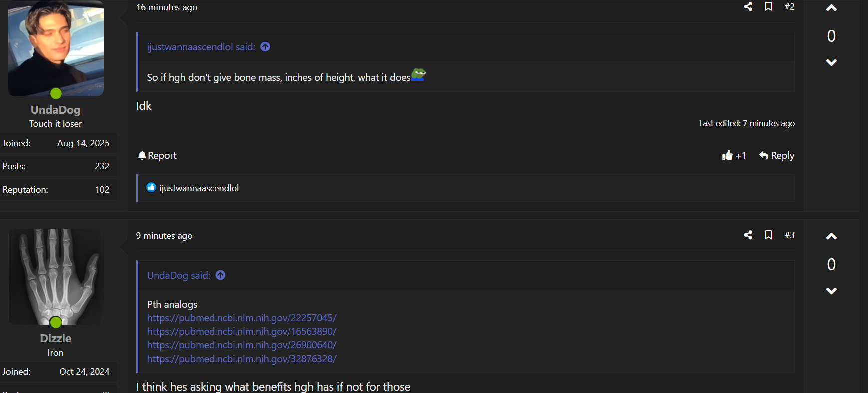Upvote post #3 with up arrow

click(831, 236)
